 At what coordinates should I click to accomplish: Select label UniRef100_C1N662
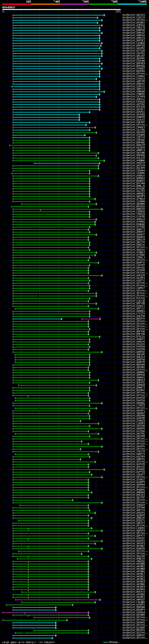(133, 76)
